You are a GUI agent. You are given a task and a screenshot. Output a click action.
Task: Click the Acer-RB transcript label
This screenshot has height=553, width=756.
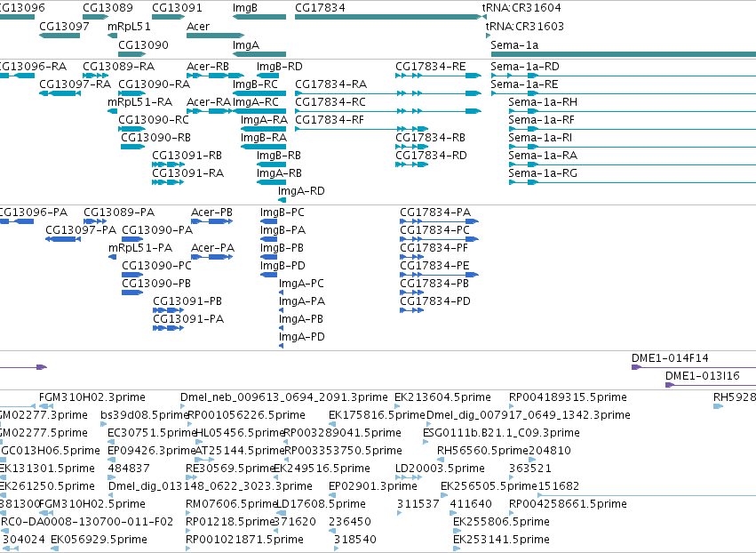coord(207,66)
